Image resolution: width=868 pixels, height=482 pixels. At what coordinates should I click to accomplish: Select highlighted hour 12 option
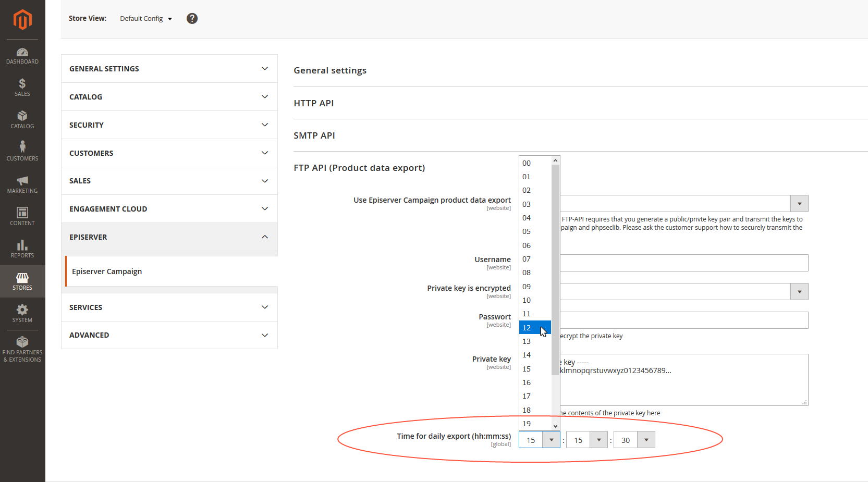coord(535,328)
